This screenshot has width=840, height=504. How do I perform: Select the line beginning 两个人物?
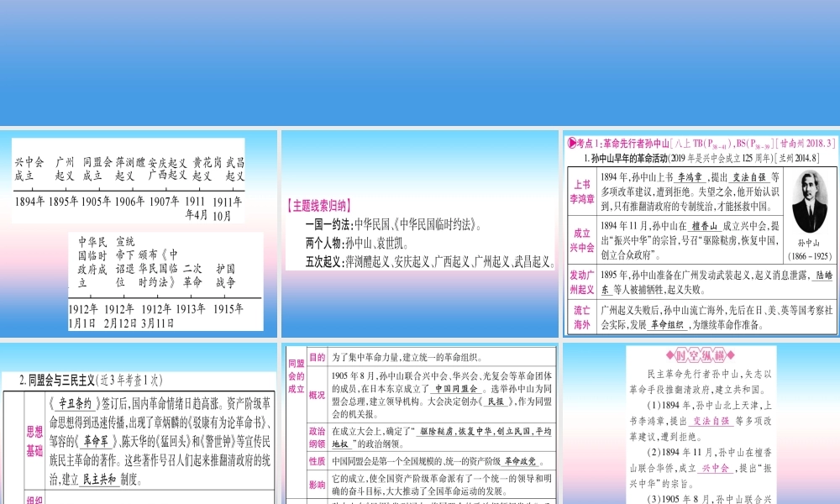[x=359, y=243]
